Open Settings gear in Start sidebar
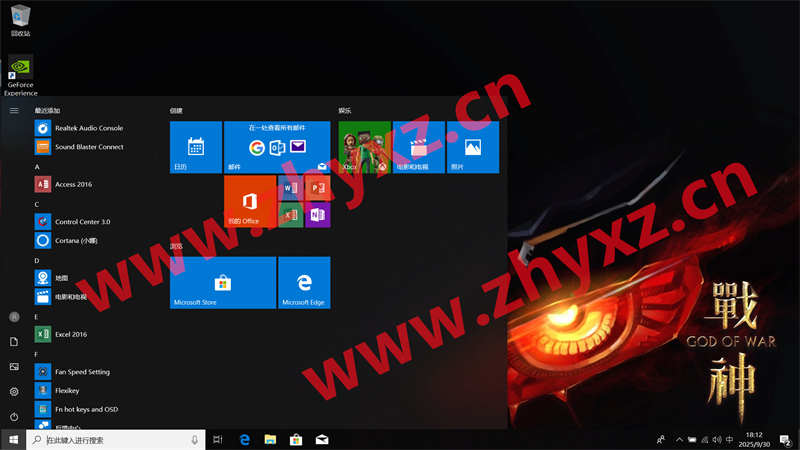 [x=14, y=392]
